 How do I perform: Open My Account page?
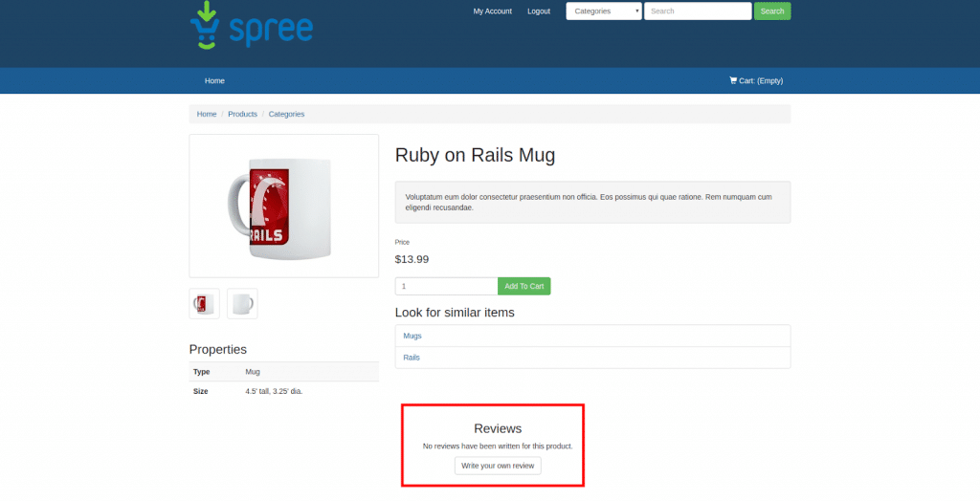pyautogui.click(x=493, y=11)
